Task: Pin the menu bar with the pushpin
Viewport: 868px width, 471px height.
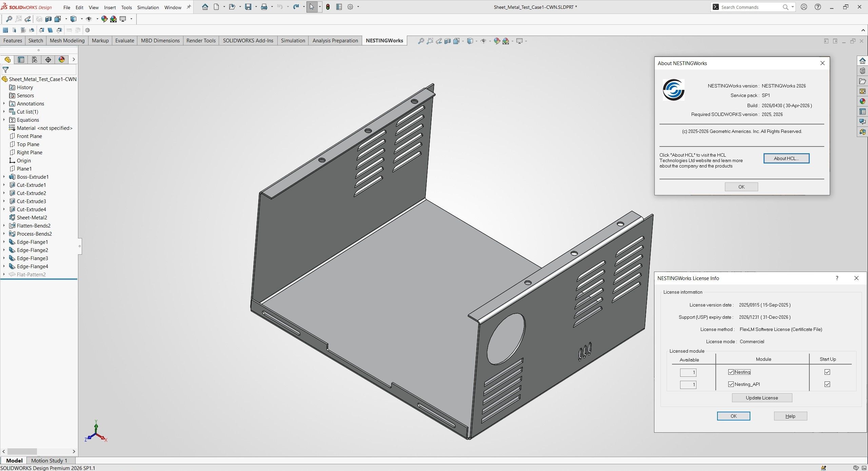Action: click(189, 7)
